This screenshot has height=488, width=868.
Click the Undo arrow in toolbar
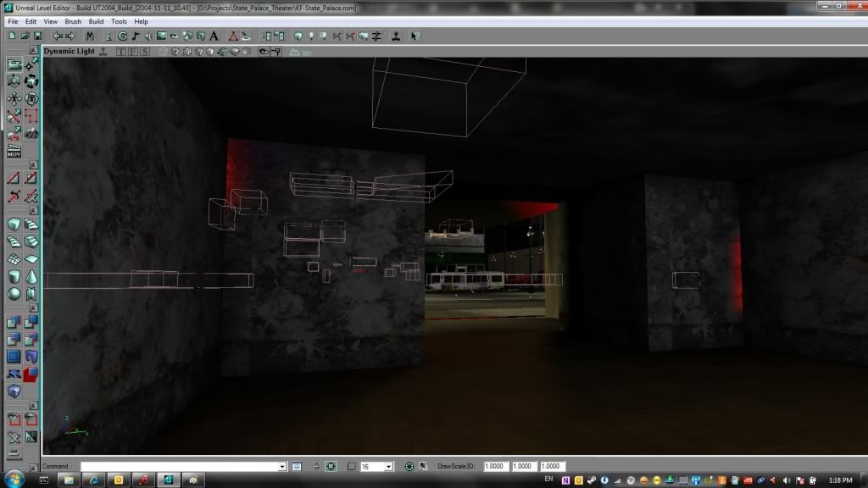pyautogui.click(x=57, y=36)
